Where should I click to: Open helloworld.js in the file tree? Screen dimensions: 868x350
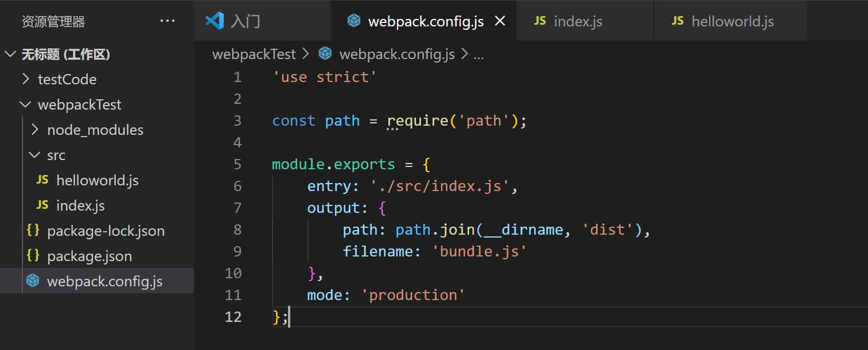[x=98, y=180]
